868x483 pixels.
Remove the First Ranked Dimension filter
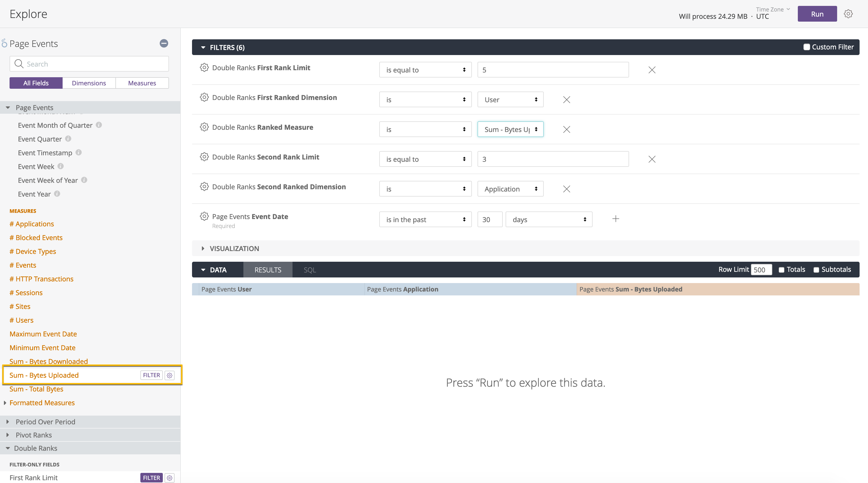click(567, 99)
